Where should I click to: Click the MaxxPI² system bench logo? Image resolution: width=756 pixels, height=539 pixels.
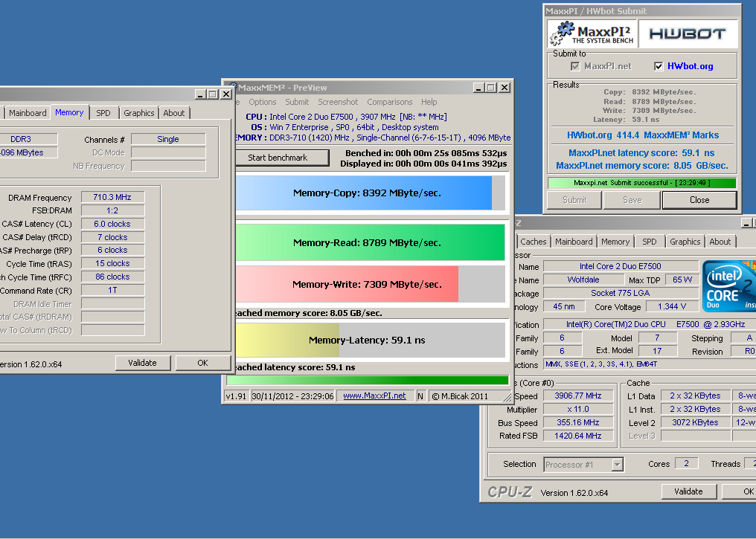pos(592,33)
